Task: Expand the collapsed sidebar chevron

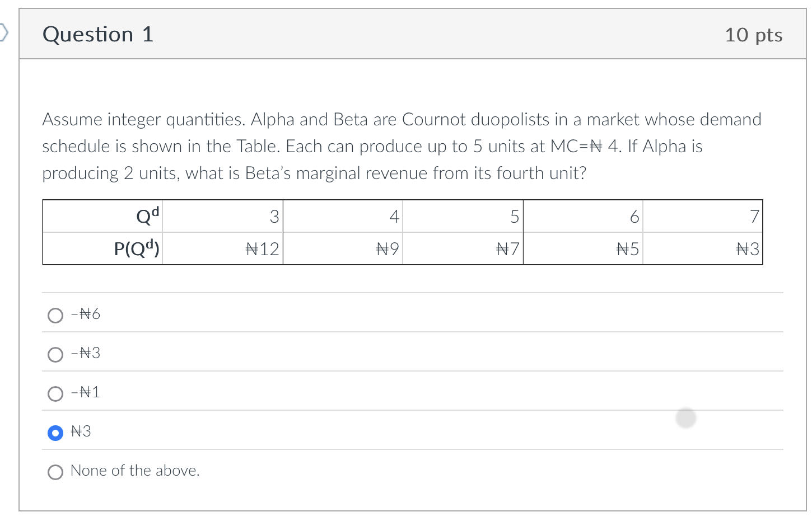Action: click(x=4, y=34)
